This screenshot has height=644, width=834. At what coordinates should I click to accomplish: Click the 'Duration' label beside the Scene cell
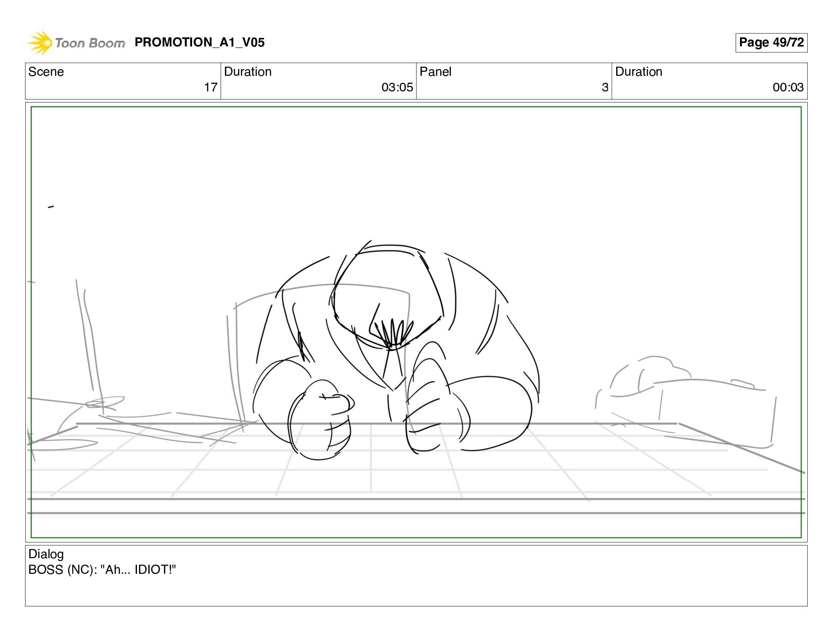(x=248, y=72)
